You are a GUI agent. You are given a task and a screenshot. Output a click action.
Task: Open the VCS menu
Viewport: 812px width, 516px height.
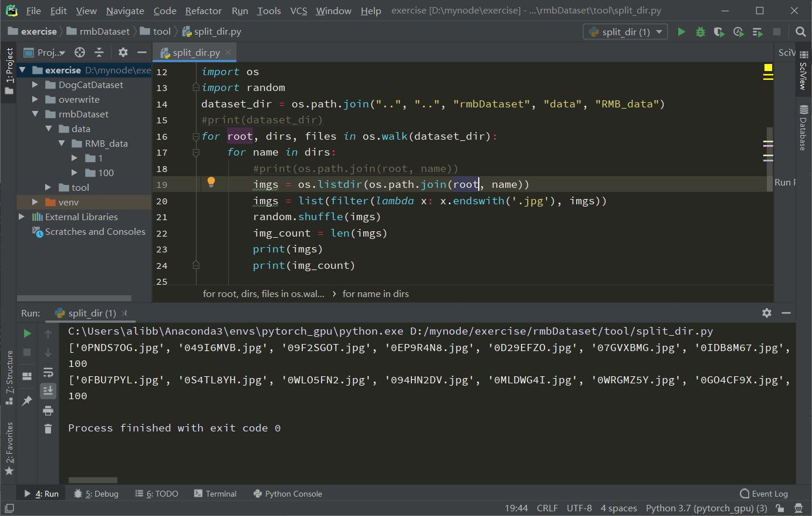coord(299,11)
